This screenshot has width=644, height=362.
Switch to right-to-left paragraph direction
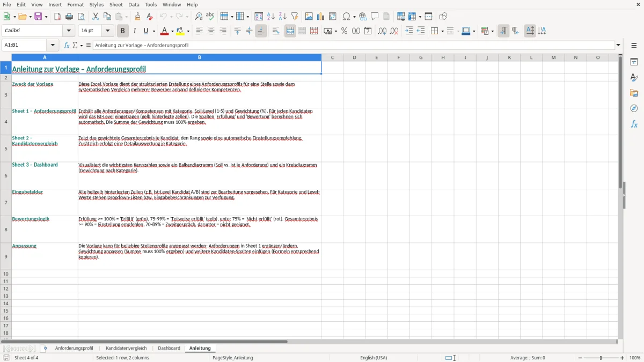point(515,31)
